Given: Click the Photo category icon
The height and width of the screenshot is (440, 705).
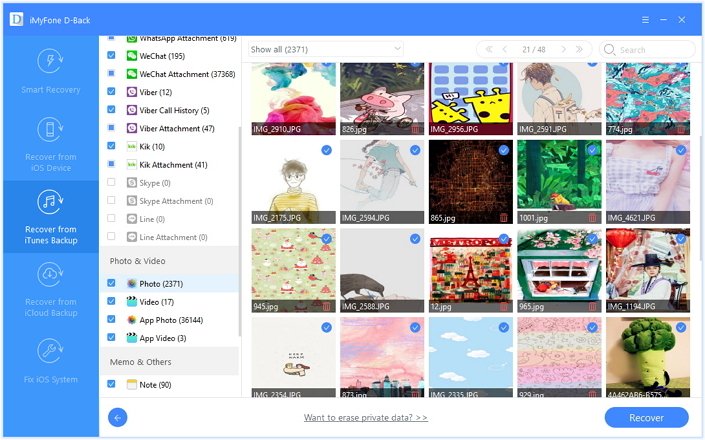Looking at the screenshot, I should (x=131, y=284).
